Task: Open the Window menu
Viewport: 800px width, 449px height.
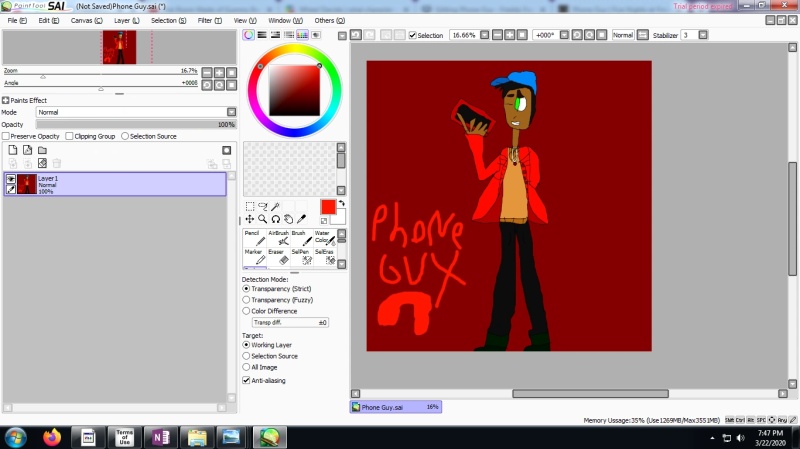Action: coord(286,20)
